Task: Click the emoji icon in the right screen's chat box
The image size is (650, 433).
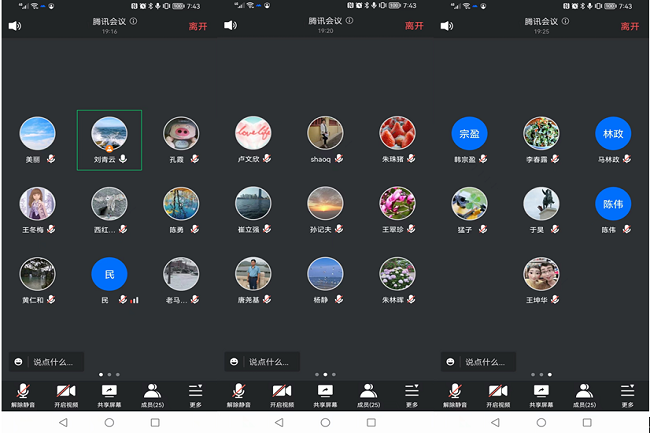Action: pyautogui.click(x=452, y=361)
